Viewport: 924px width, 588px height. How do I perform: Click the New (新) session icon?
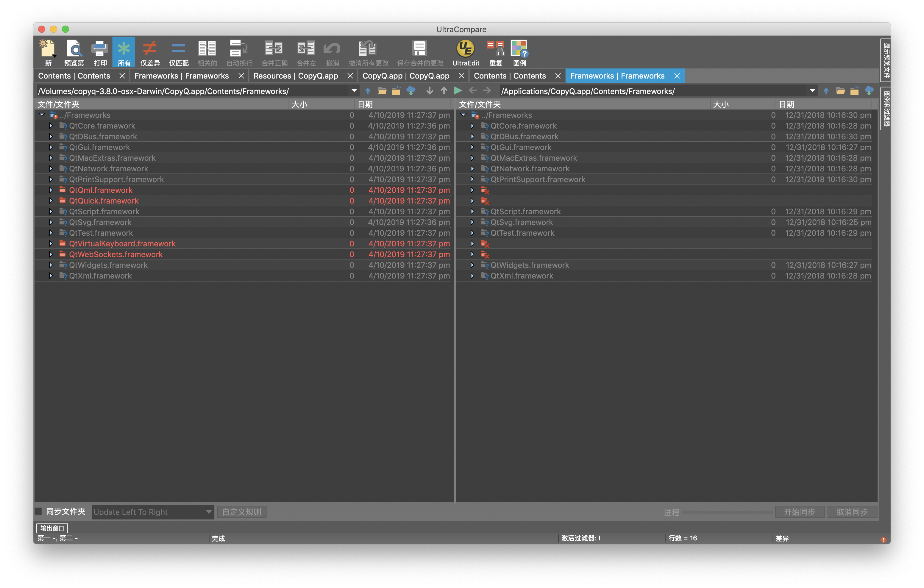pyautogui.click(x=48, y=53)
